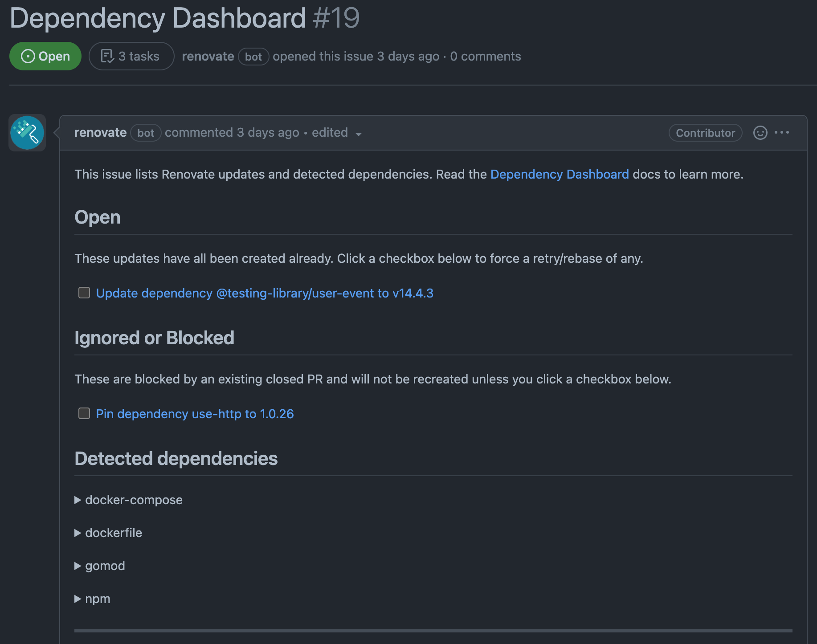
Task: Check the user-event v14.4.3 update checkbox
Action: tap(84, 293)
